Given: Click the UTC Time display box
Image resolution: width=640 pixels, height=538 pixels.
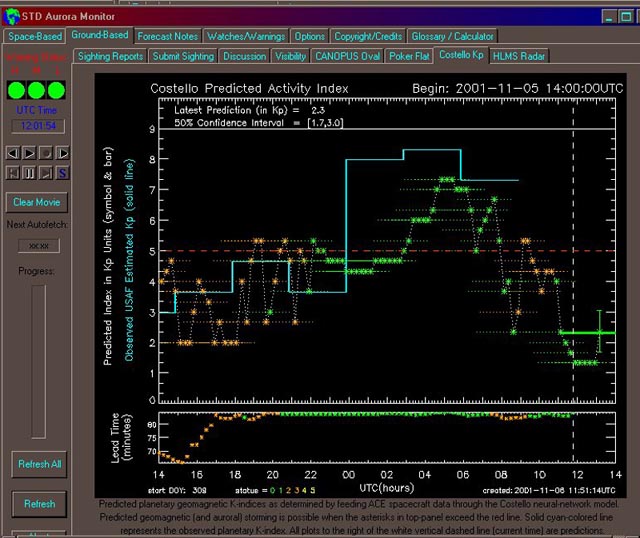Looking at the screenshot, I should point(38,126).
